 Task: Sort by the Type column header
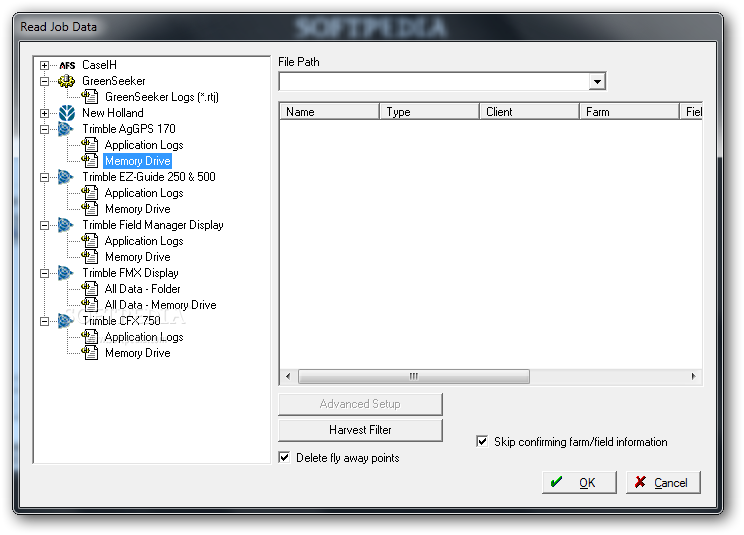pos(429,112)
